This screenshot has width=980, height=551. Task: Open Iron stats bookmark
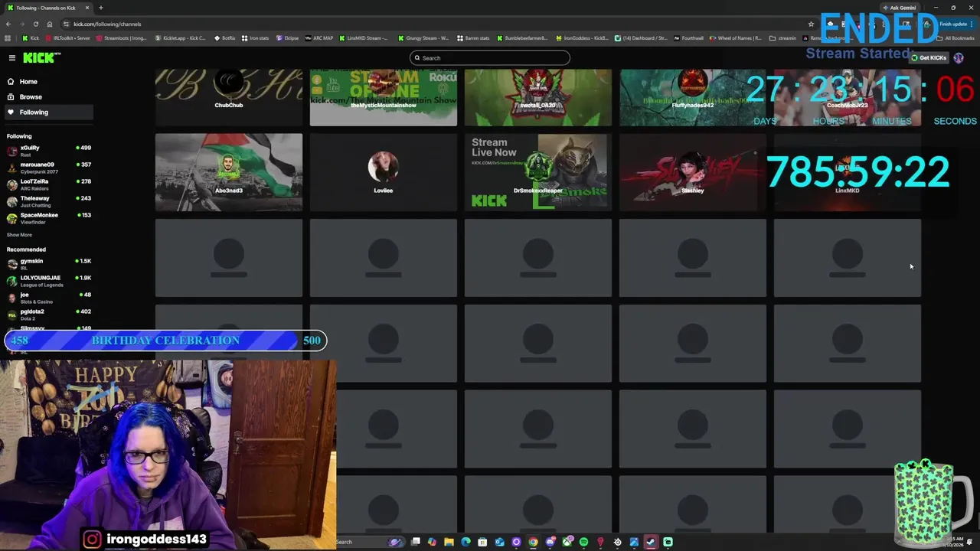pyautogui.click(x=255, y=37)
